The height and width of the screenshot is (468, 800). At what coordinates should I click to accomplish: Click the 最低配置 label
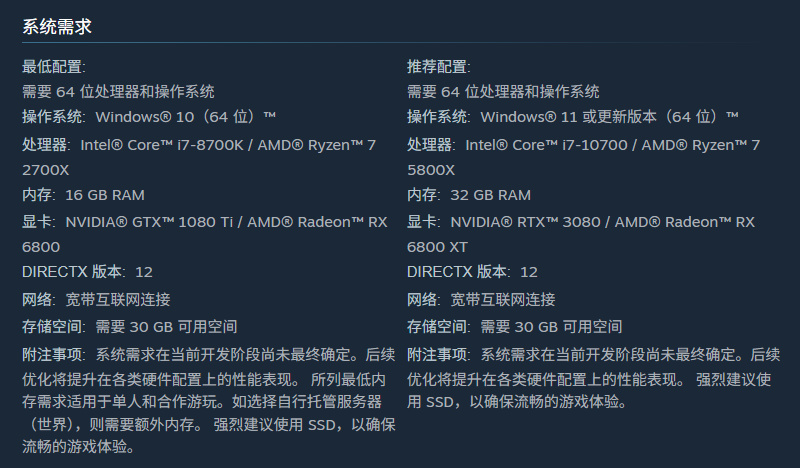coord(54,67)
